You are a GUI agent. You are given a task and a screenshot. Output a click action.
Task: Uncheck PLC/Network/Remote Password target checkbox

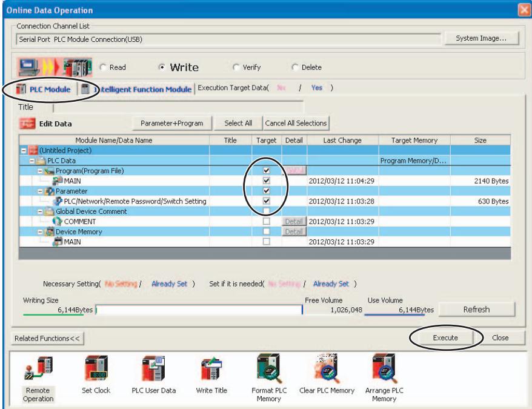pyautogui.click(x=267, y=201)
